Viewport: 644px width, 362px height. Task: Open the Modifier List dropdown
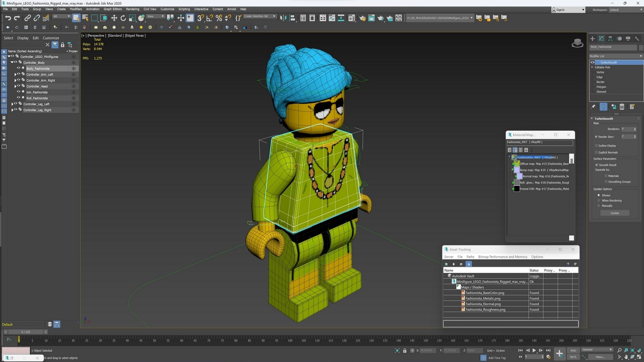(616, 56)
